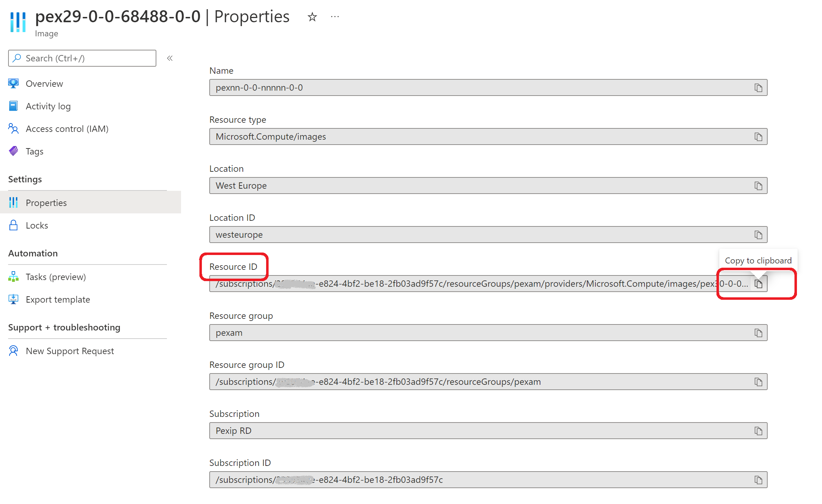Copy the Resource group ID to clipboard
This screenshot has width=822, height=504.
click(x=758, y=382)
